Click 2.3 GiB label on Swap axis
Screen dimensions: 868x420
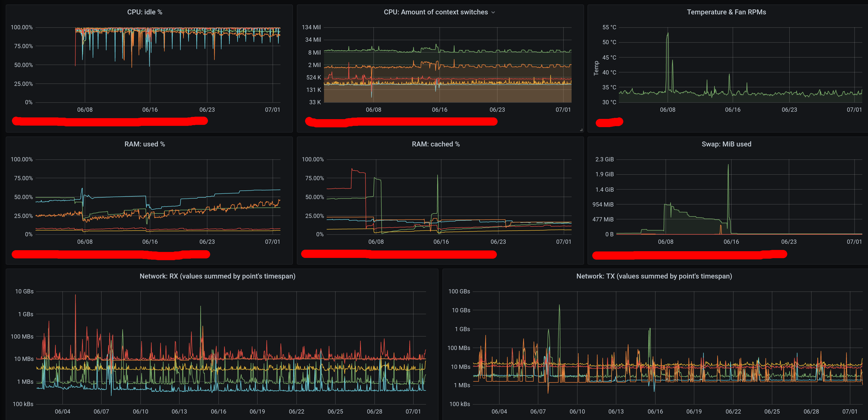[604, 159]
